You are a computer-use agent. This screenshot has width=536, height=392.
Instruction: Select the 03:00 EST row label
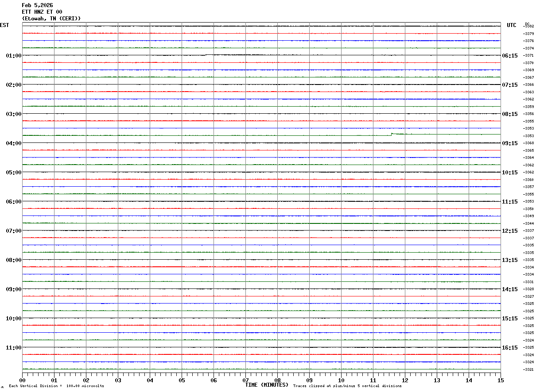coord(14,114)
